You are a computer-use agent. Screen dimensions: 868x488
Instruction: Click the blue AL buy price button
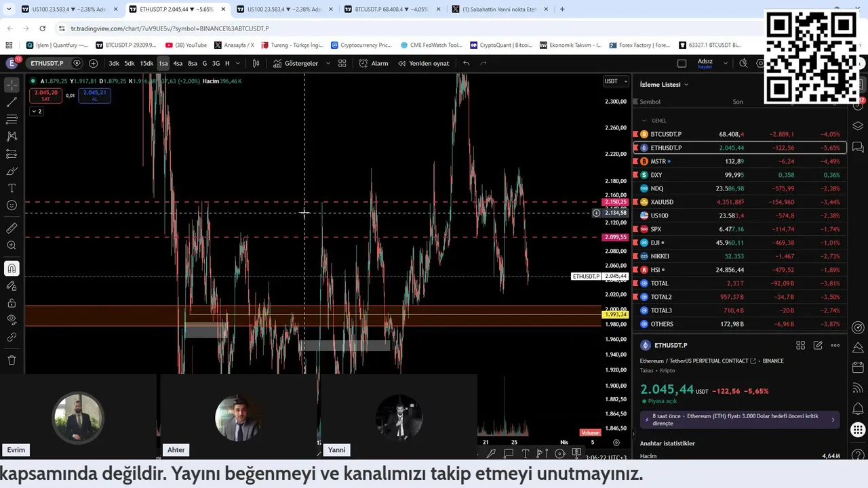click(x=94, y=96)
